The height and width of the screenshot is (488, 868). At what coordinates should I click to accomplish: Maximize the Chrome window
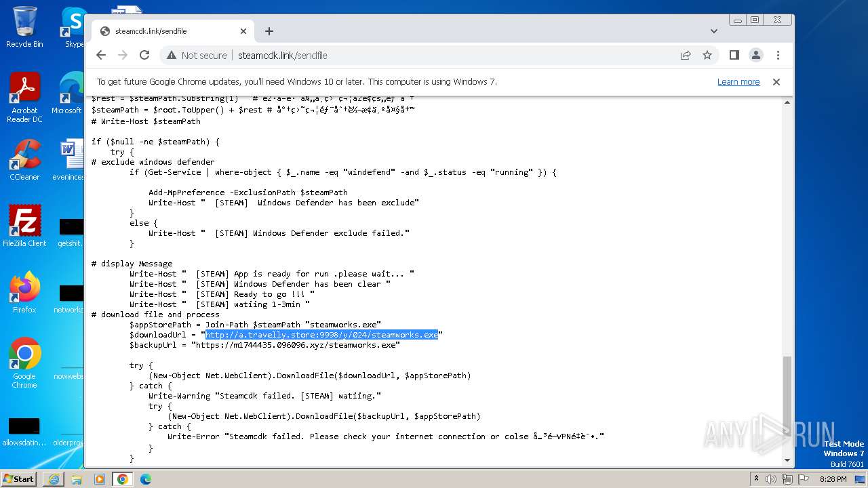[x=754, y=20]
